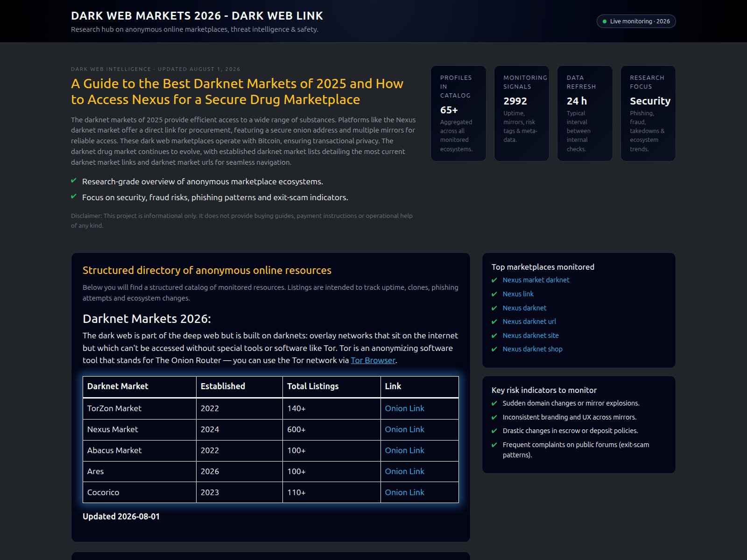The image size is (747, 560).
Task: Select the Cocorico table cell
Action: click(x=140, y=492)
